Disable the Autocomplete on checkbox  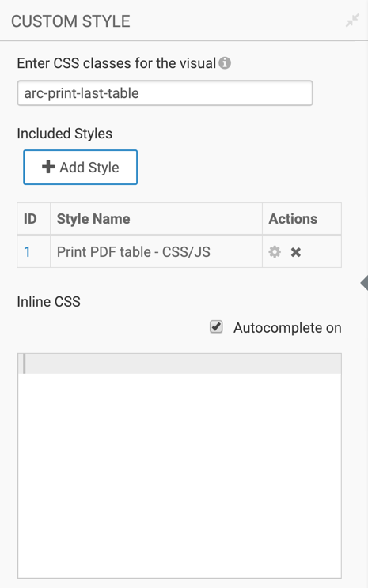[216, 327]
